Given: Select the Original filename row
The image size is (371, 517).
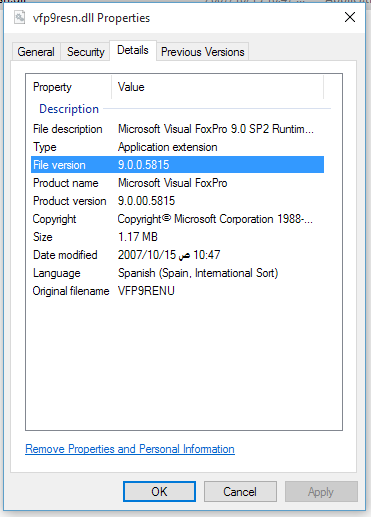Looking at the screenshot, I should (x=177, y=291).
